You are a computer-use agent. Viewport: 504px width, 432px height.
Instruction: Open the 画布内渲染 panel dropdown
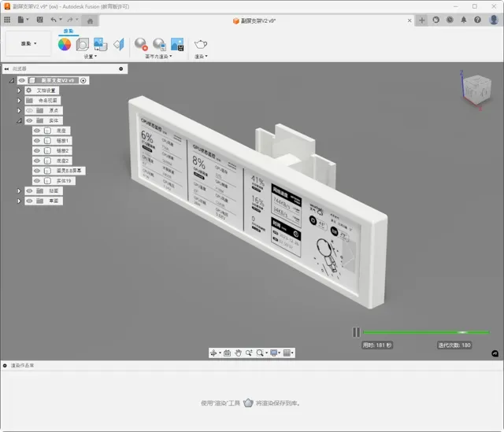click(x=158, y=57)
